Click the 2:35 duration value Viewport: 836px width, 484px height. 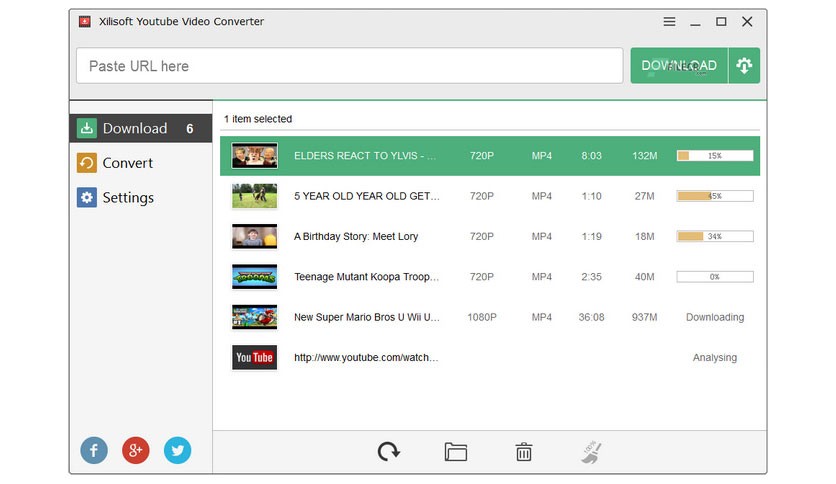click(591, 277)
